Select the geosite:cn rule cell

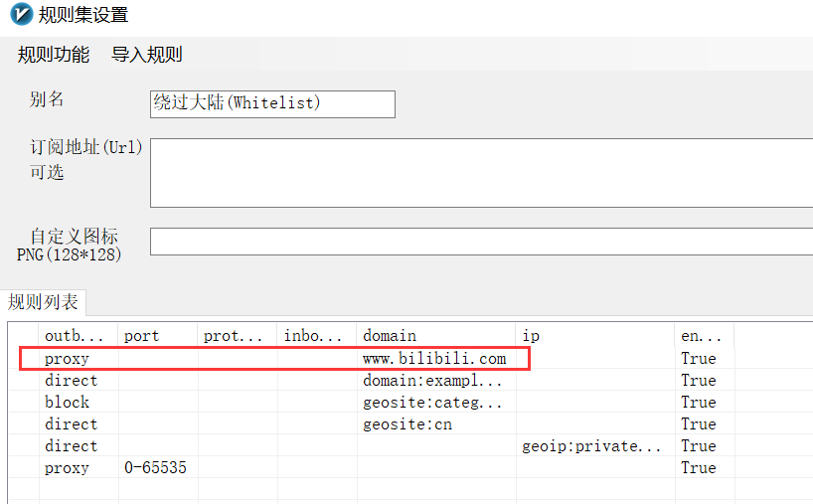click(407, 424)
